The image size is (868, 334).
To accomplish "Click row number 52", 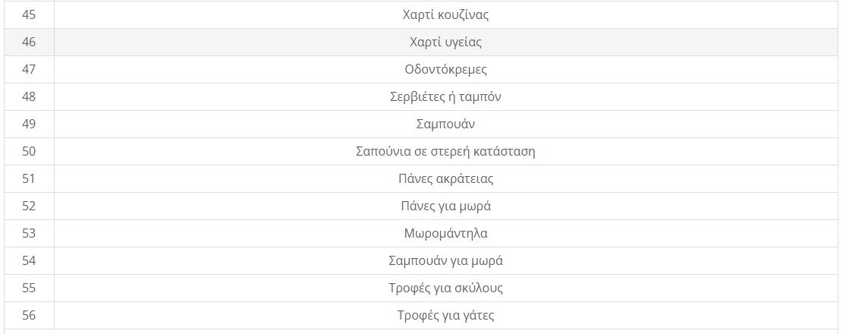I will click(29, 206).
